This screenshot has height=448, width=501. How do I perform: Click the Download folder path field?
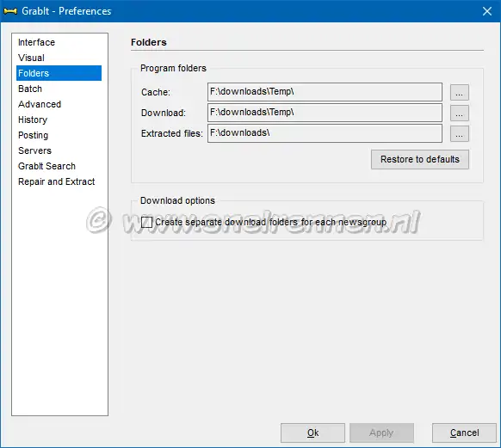pos(325,113)
